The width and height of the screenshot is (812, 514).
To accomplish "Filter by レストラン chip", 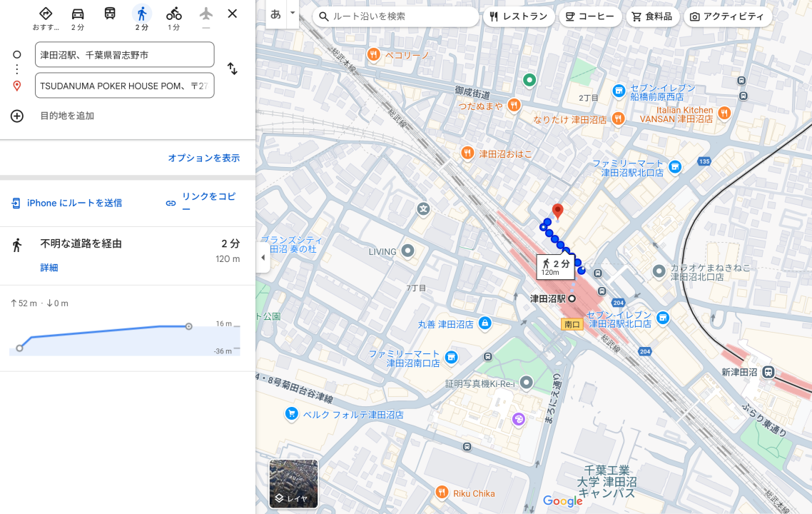I will [x=519, y=16].
